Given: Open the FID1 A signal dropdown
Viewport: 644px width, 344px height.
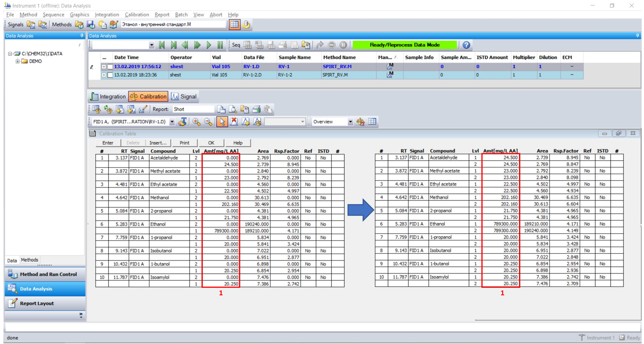Looking at the screenshot, I should click(172, 122).
